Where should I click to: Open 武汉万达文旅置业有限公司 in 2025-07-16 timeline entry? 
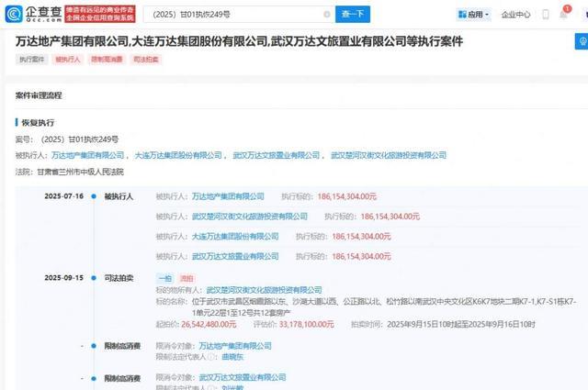tap(235, 256)
